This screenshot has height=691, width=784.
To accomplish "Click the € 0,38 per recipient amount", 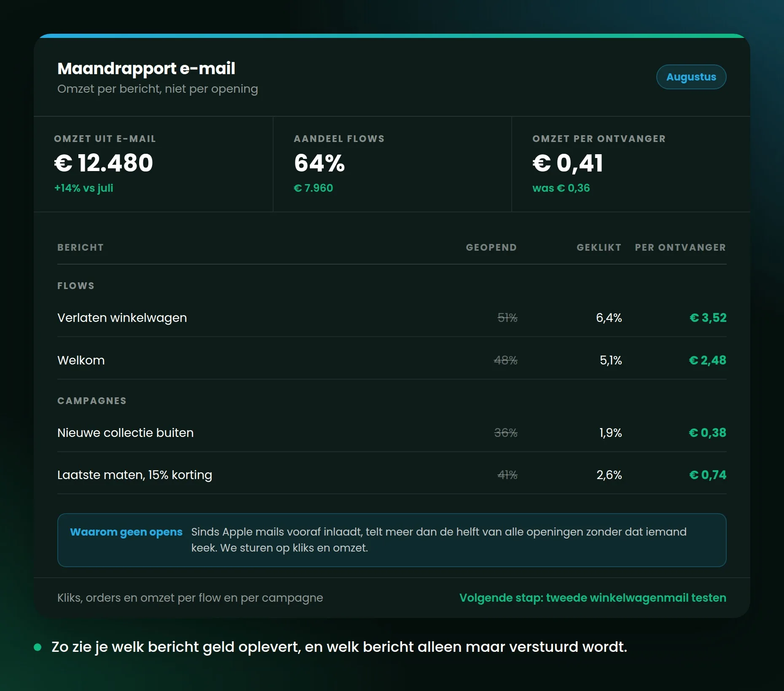I will tap(708, 433).
